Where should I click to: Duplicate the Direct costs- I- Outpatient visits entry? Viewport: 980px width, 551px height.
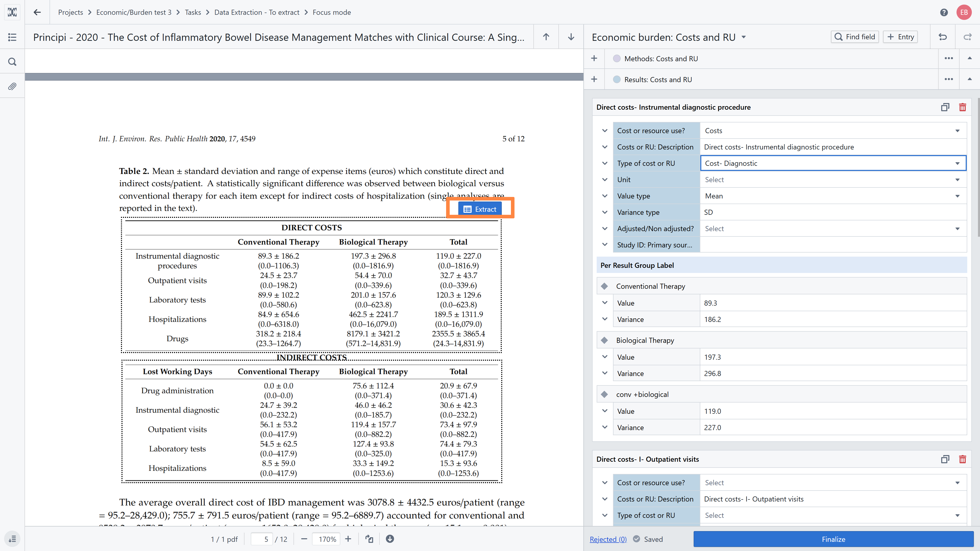pyautogui.click(x=945, y=459)
